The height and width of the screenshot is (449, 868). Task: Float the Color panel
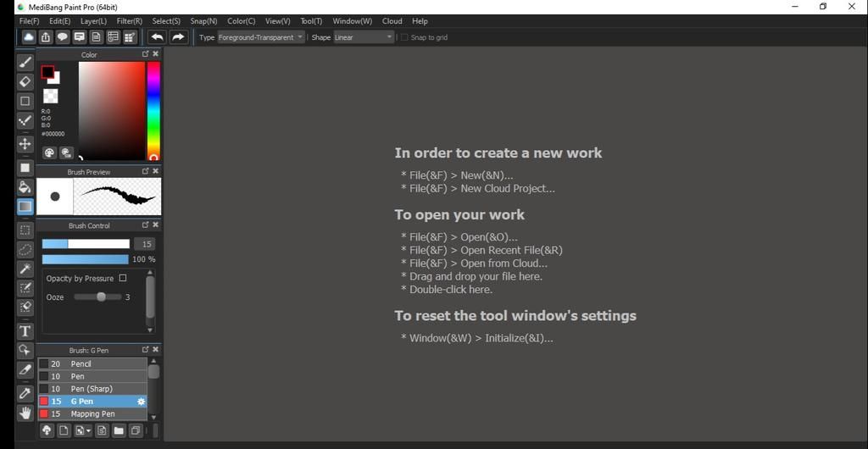pyautogui.click(x=146, y=53)
